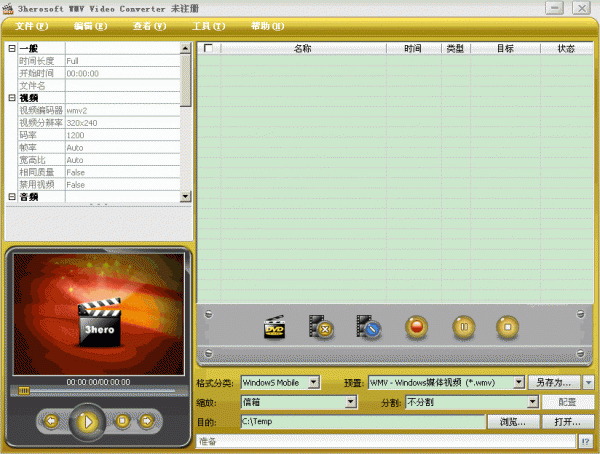Click the stop button in preview player

[122, 421]
